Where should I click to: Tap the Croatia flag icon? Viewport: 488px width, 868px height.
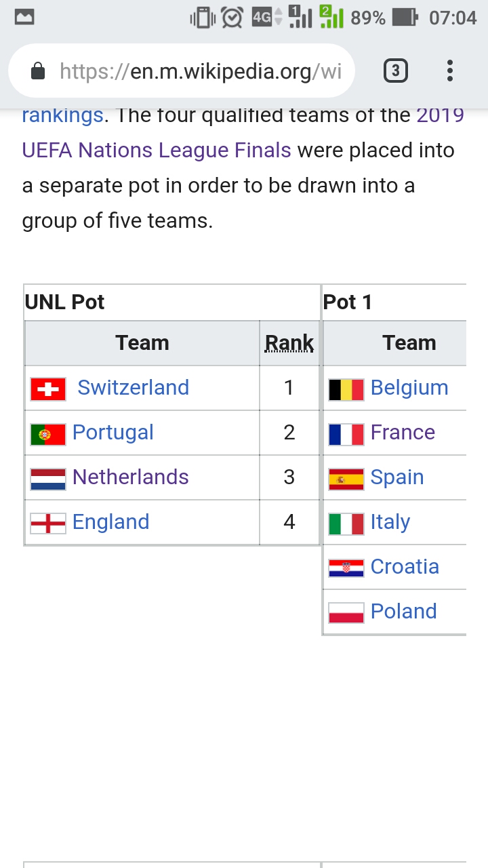point(346,568)
